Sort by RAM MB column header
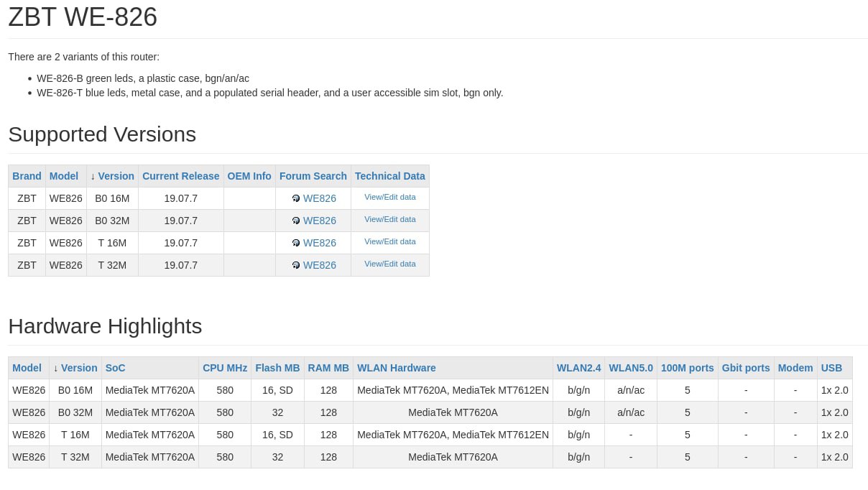This screenshot has width=868, height=490. (x=328, y=368)
